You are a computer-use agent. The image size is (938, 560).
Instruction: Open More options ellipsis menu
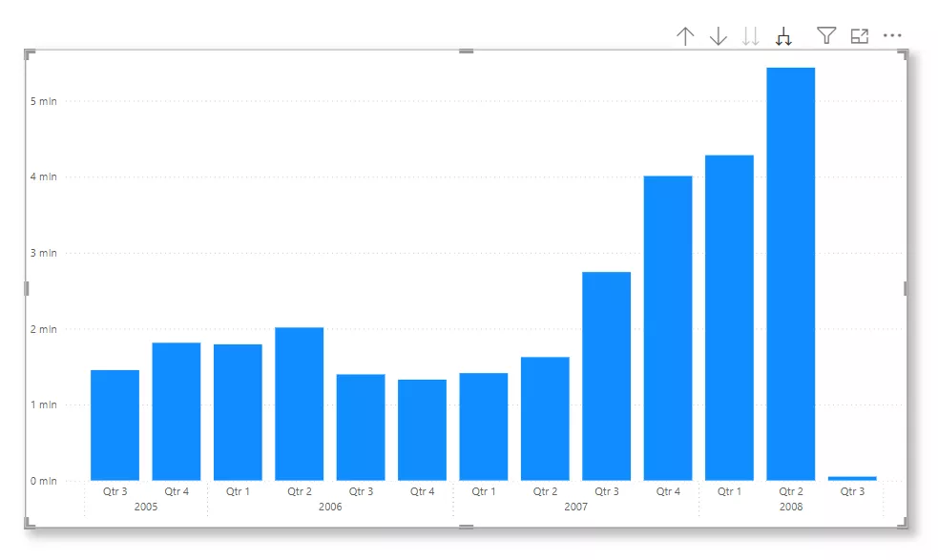pos(892,35)
